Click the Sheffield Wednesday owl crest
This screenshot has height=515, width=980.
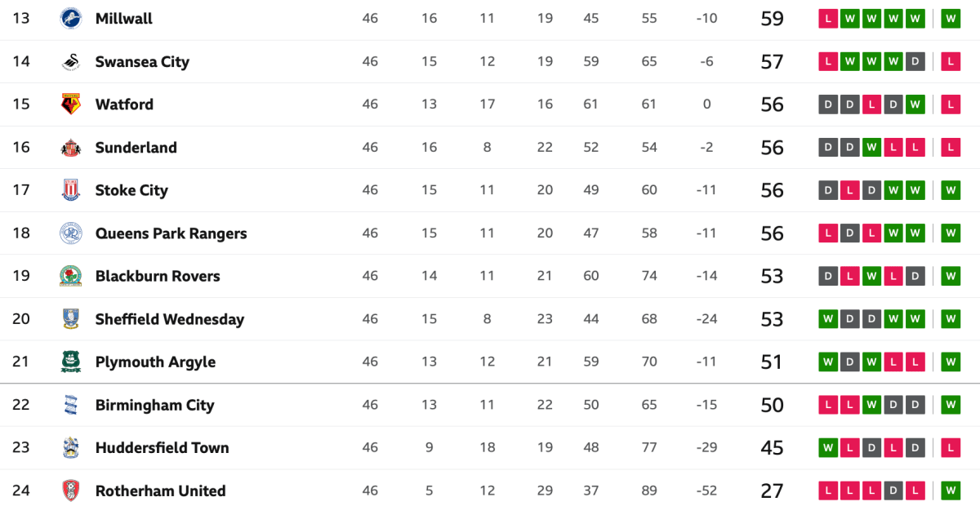[71, 319]
